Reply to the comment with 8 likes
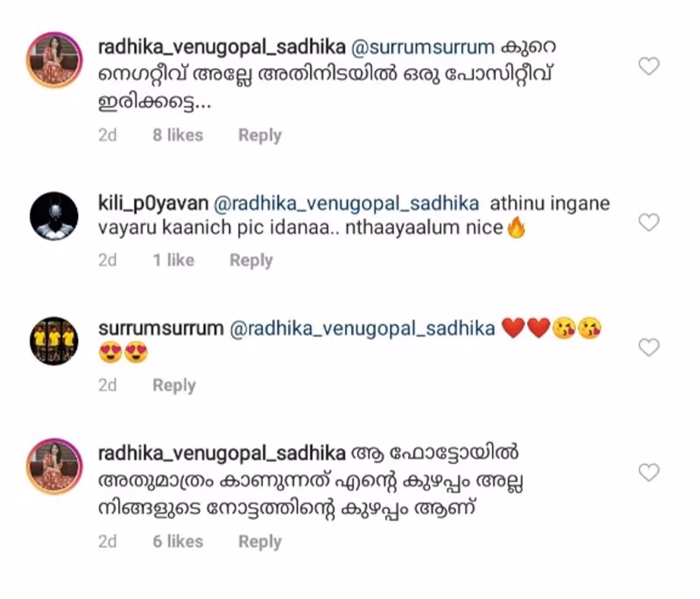 pos(260,136)
